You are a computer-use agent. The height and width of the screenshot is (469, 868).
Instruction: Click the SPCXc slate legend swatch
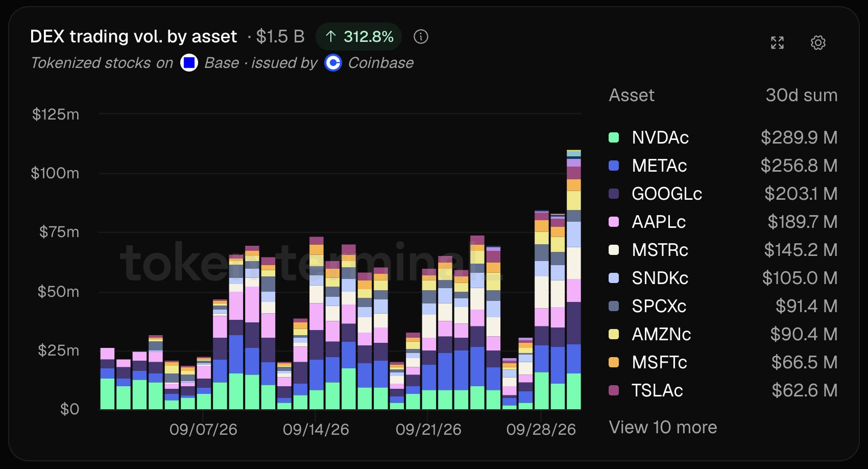(x=614, y=306)
